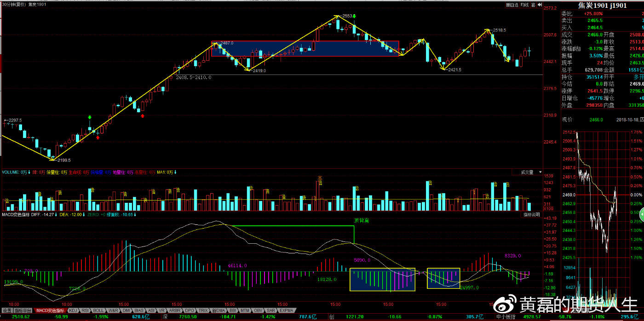The width and height of the screenshot is (644, 321).
Task: Click the 持仓 351514 open interest value
Action: tap(594, 77)
